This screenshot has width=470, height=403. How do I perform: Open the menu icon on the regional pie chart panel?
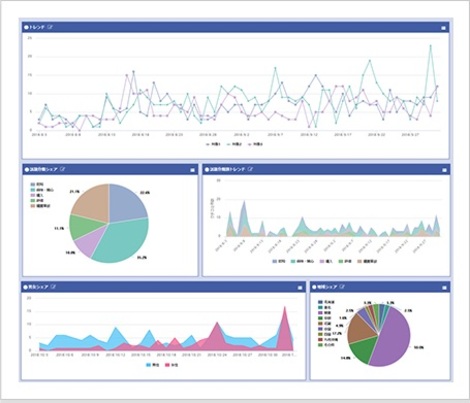click(x=444, y=287)
